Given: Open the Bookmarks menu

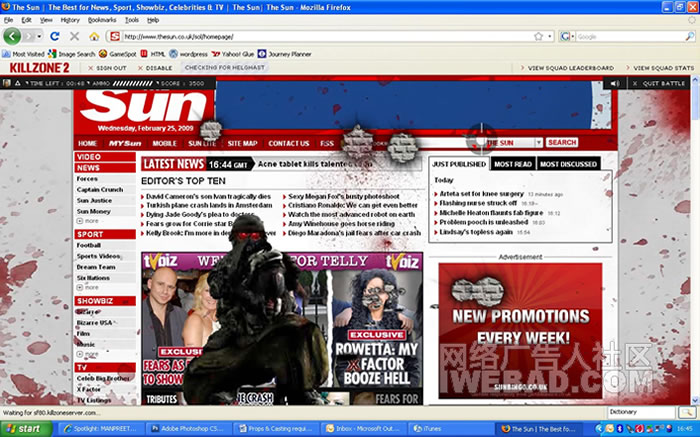Looking at the screenshot, I should [102, 20].
